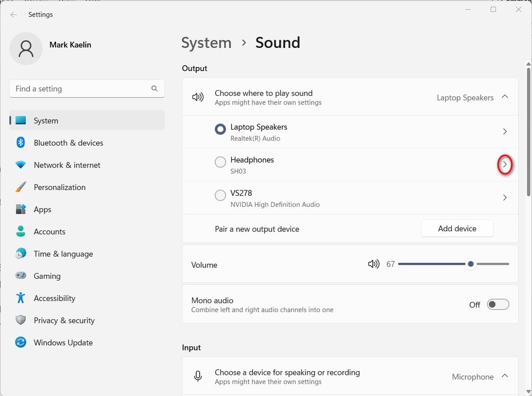Click the back arrow in the Settings title bar
The width and height of the screenshot is (532, 396).
(x=13, y=14)
